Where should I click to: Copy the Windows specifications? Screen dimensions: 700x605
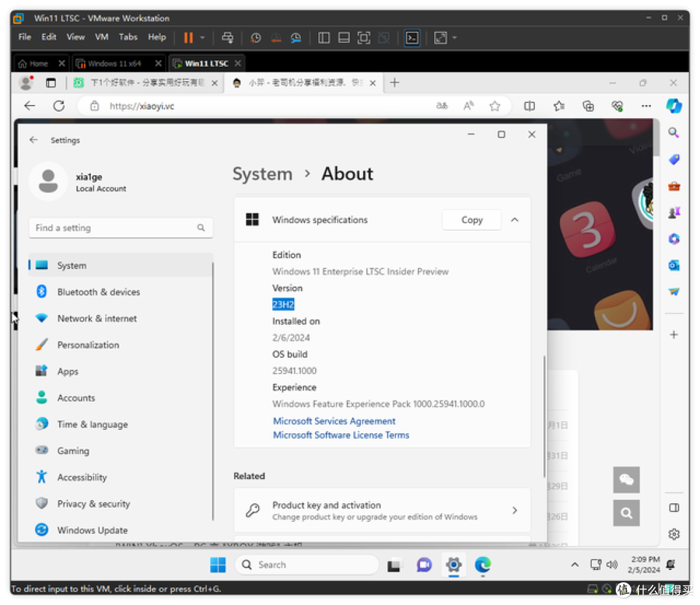coord(471,220)
